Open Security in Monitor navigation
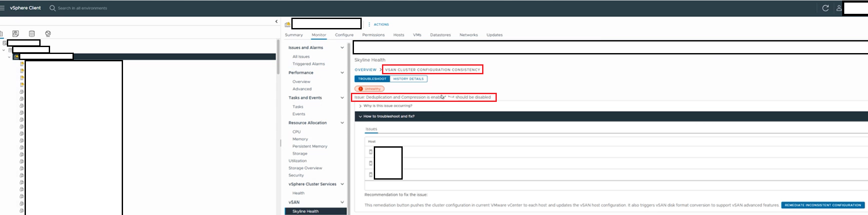 click(x=296, y=175)
